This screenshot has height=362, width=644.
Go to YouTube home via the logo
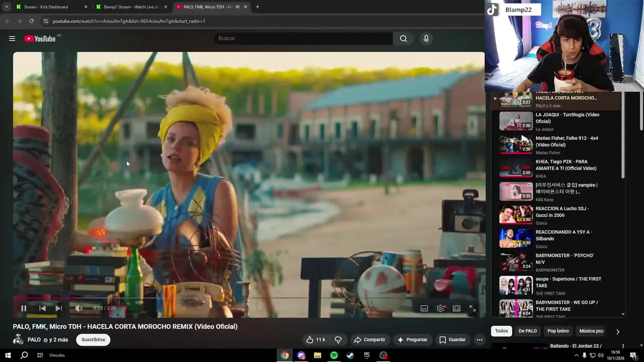(40, 39)
